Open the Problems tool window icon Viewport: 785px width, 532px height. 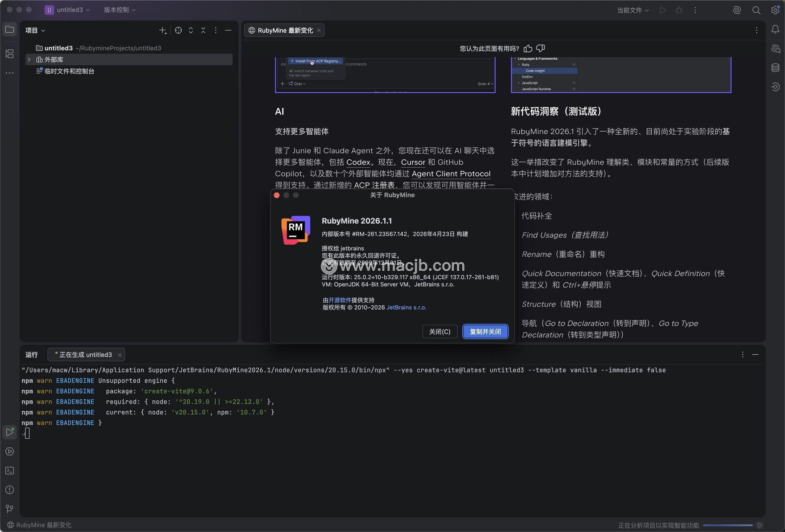click(9, 490)
